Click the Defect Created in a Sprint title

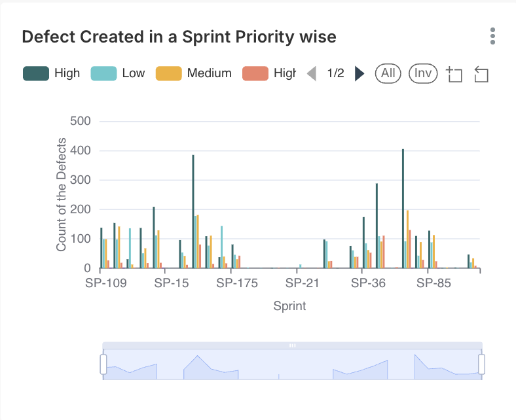coord(179,37)
